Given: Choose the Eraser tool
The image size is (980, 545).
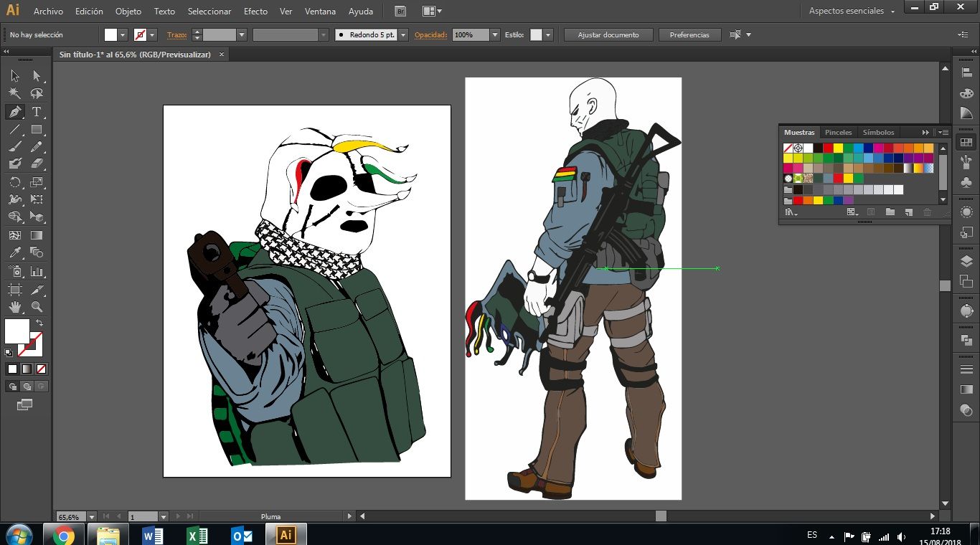Looking at the screenshot, I should (37, 163).
